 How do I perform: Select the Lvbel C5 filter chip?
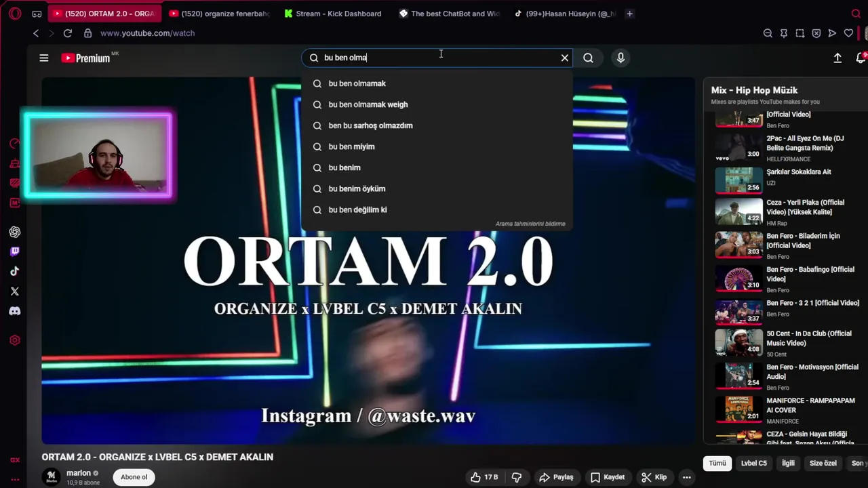coord(753,464)
